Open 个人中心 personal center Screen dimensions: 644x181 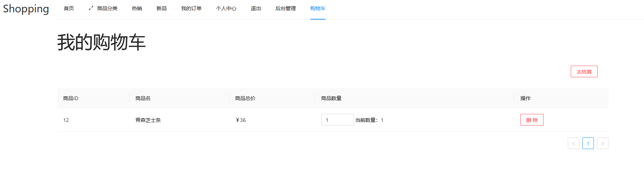click(x=226, y=8)
